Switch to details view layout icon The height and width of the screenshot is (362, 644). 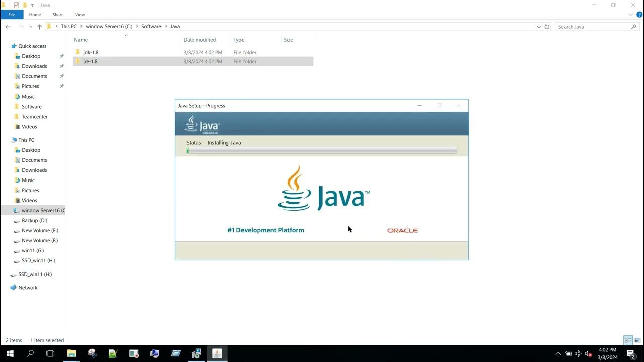628,340
